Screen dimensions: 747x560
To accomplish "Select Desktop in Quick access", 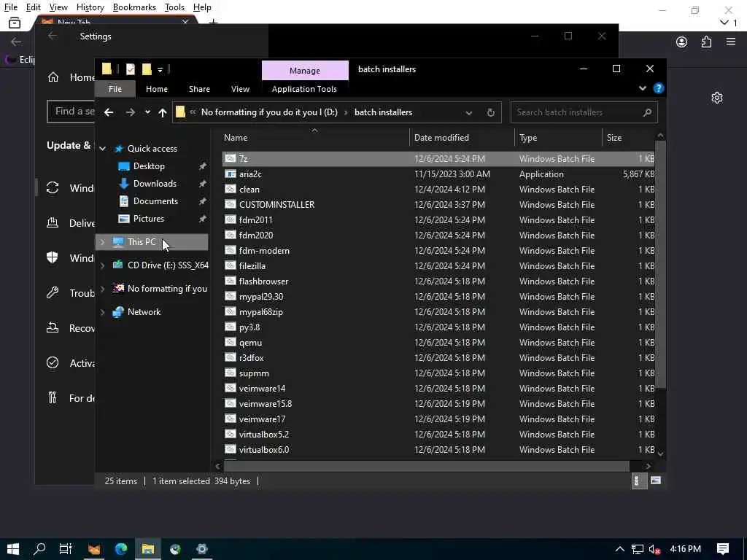I will [149, 166].
